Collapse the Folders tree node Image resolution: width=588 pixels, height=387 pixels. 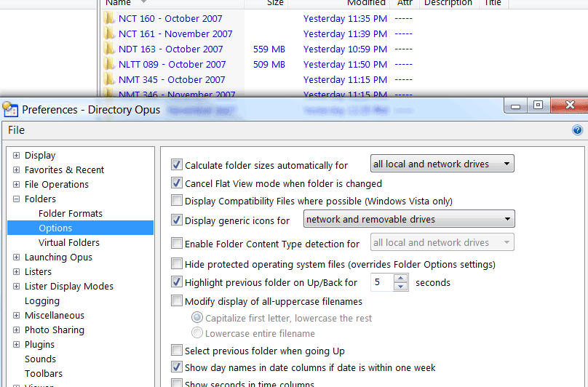point(16,199)
